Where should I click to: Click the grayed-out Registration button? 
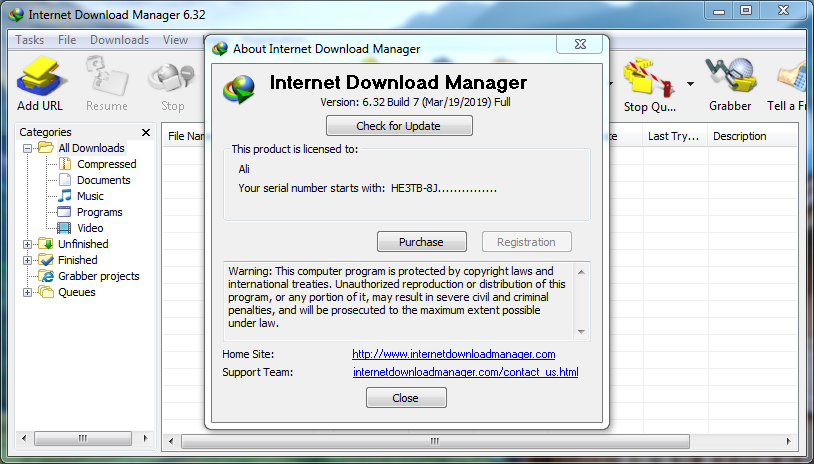tap(526, 242)
